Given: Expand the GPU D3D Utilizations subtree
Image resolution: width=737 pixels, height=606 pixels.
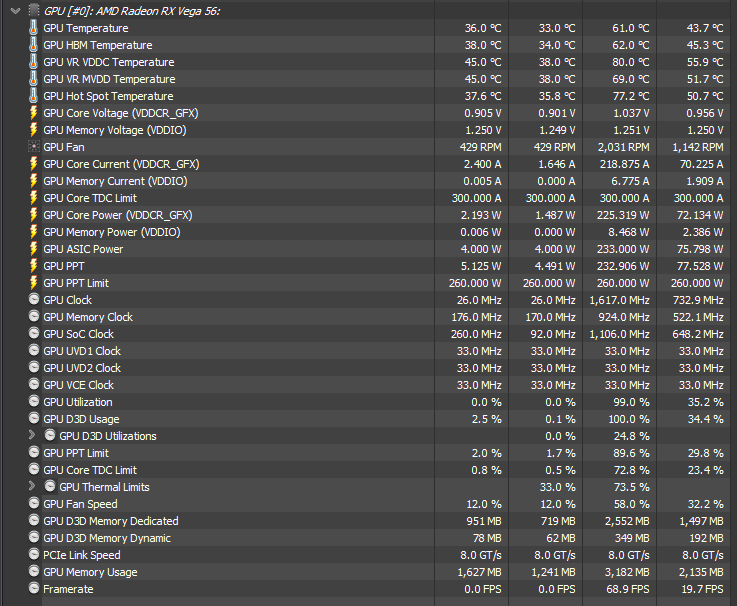Looking at the screenshot, I should coord(31,435).
